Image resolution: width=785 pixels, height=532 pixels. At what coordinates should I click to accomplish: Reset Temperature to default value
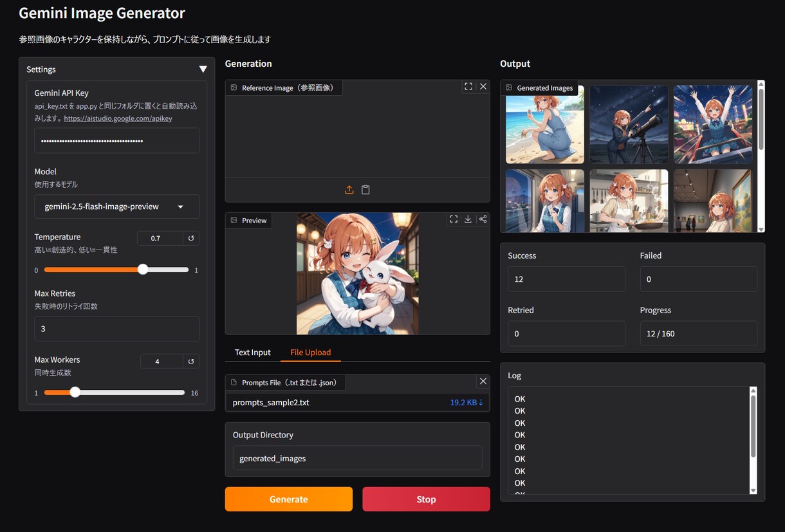(x=191, y=238)
